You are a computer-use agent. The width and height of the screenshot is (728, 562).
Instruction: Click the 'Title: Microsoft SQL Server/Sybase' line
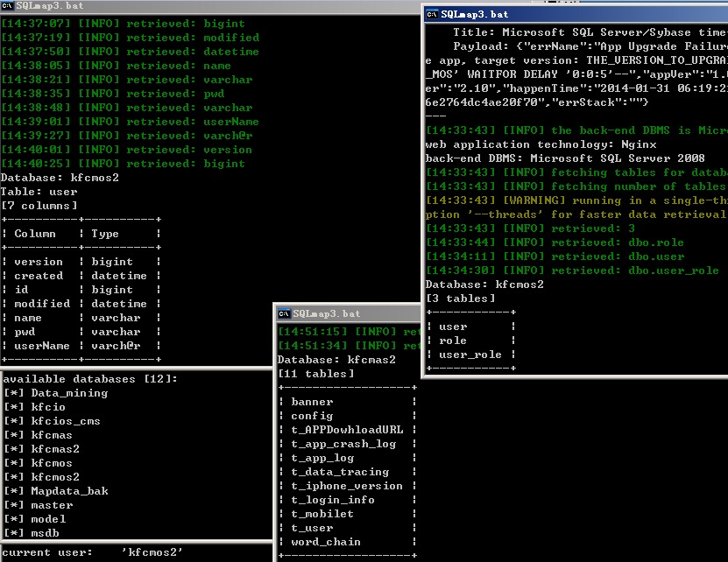point(590,32)
